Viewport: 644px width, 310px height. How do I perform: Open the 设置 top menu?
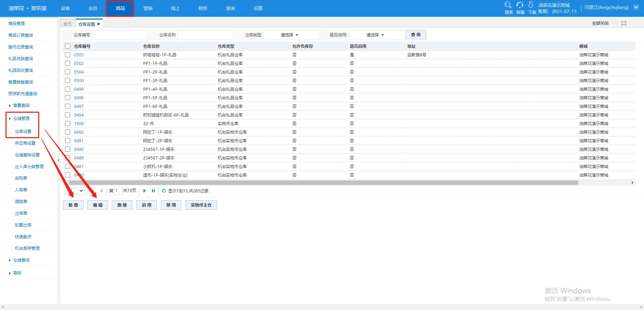pyautogui.click(x=258, y=8)
